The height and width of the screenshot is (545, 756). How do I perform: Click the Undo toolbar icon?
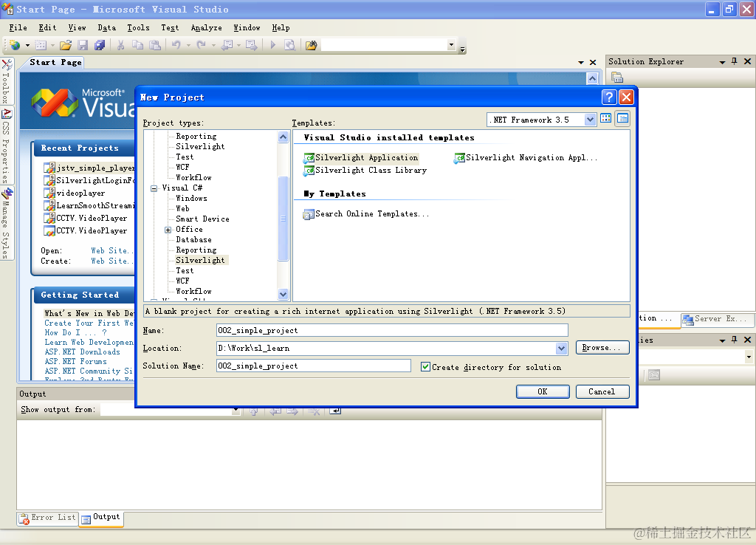[x=176, y=45]
